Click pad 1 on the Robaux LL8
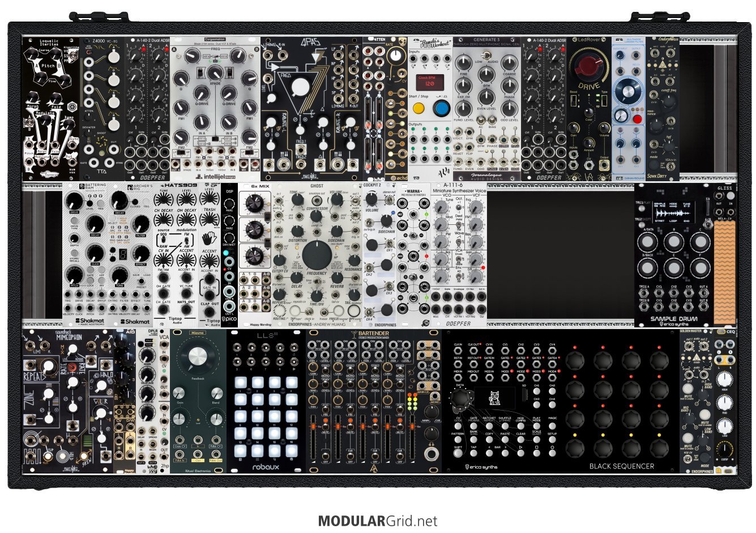Screen dimensions: 756x533 point(240,382)
